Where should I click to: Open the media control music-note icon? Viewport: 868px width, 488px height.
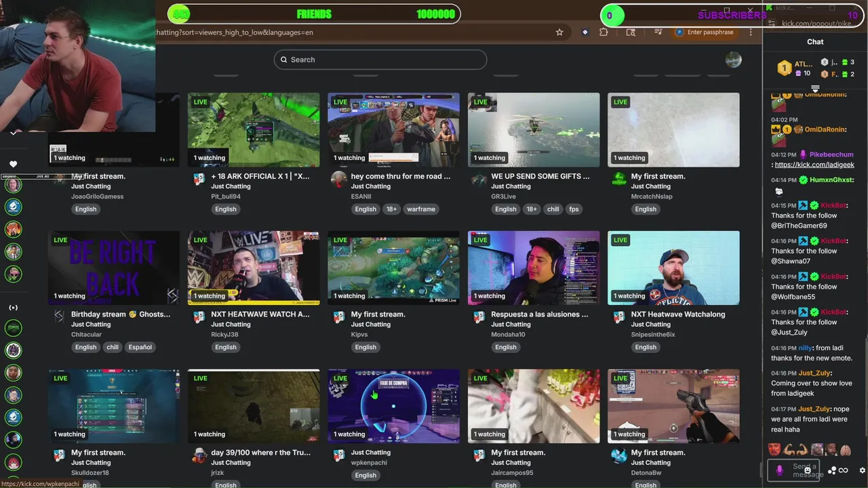[x=658, y=32]
